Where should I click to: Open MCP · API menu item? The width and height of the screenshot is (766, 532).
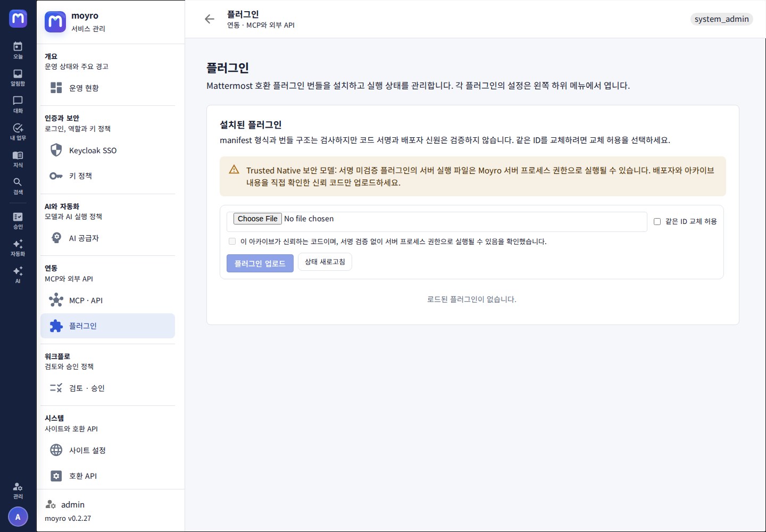point(107,300)
